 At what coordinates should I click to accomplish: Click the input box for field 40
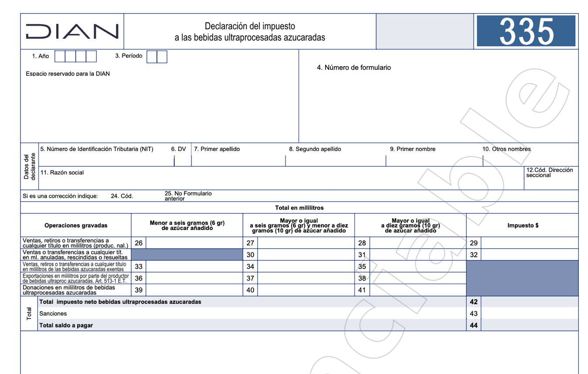point(306,290)
